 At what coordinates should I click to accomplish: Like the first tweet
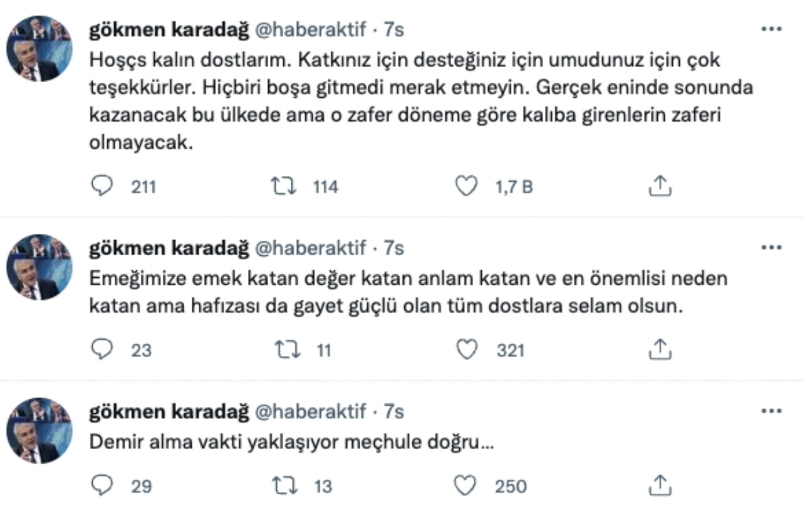[x=467, y=186]
